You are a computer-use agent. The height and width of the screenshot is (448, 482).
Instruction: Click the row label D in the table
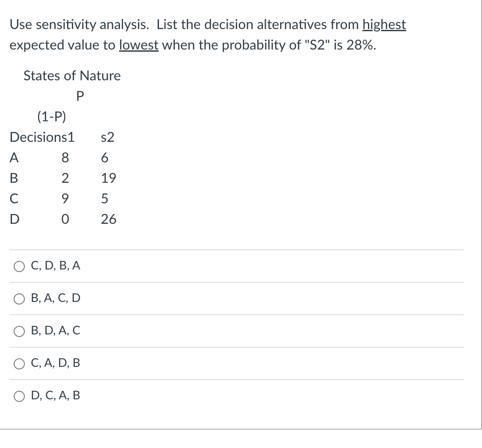pos(15,219)
